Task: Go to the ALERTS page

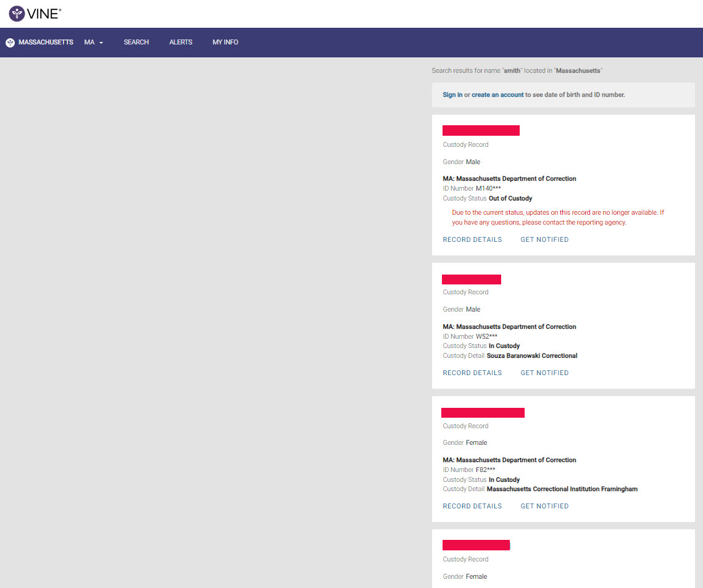Action: [181, 43]
